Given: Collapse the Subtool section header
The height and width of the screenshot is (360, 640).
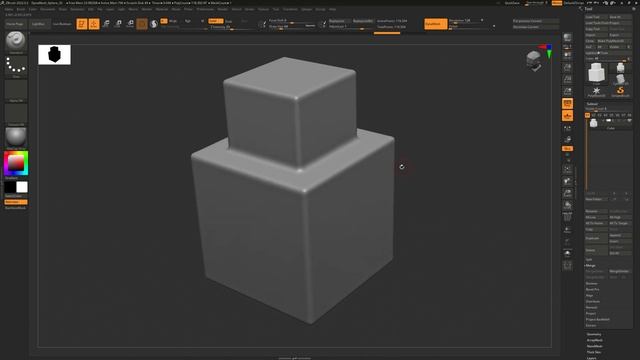Looking at the screenshot, I should click(592, 104).
